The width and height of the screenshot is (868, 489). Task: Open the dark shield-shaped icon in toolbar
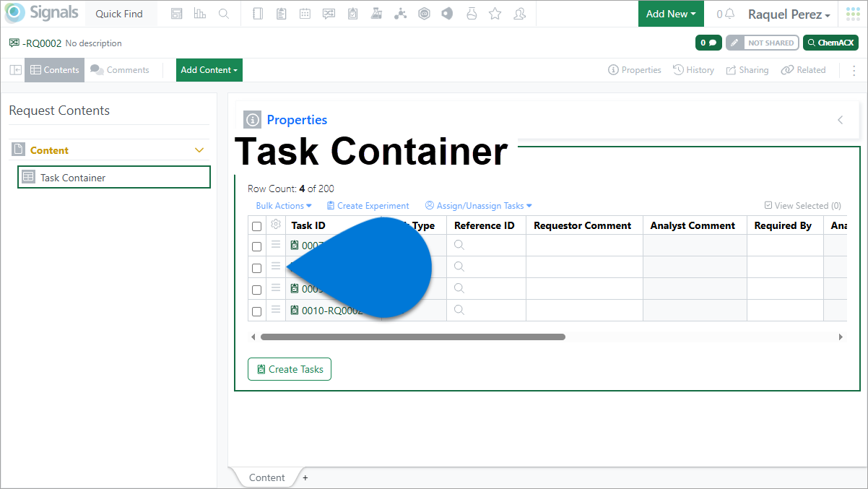[x=447, y=14]
